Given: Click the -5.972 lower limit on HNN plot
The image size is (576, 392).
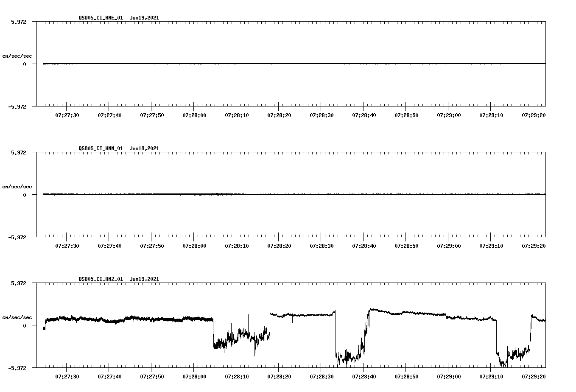Looking at the screenshot, I should tap(17, 238).
